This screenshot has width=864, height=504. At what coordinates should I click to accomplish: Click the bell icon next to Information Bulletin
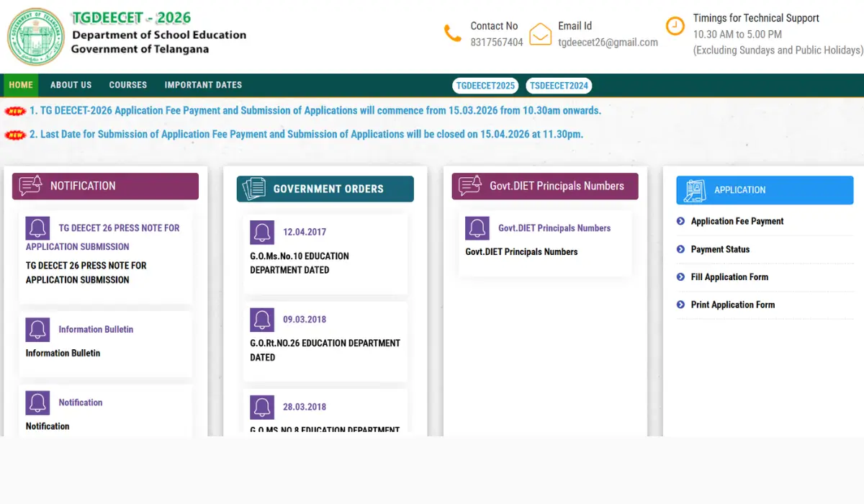[37, 330]
